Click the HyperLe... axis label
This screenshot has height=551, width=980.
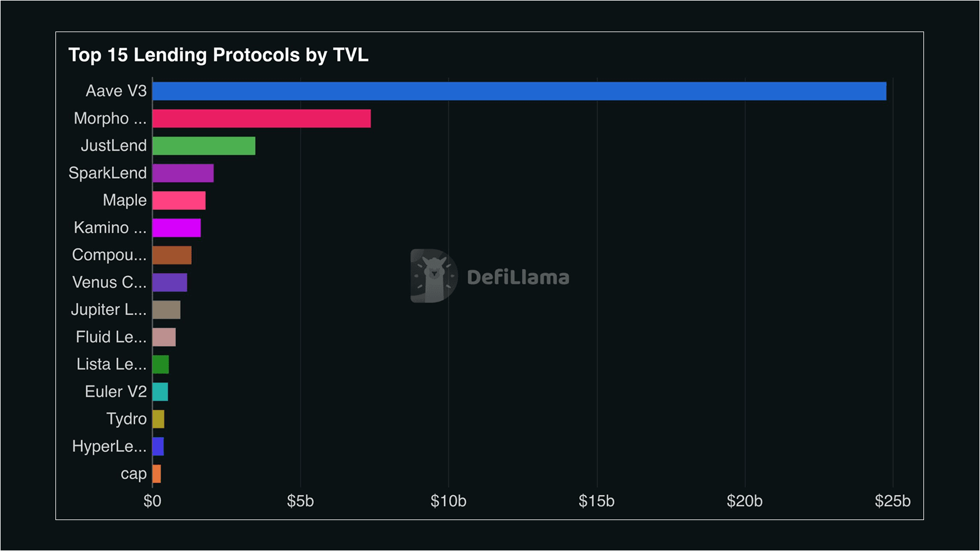109,447
